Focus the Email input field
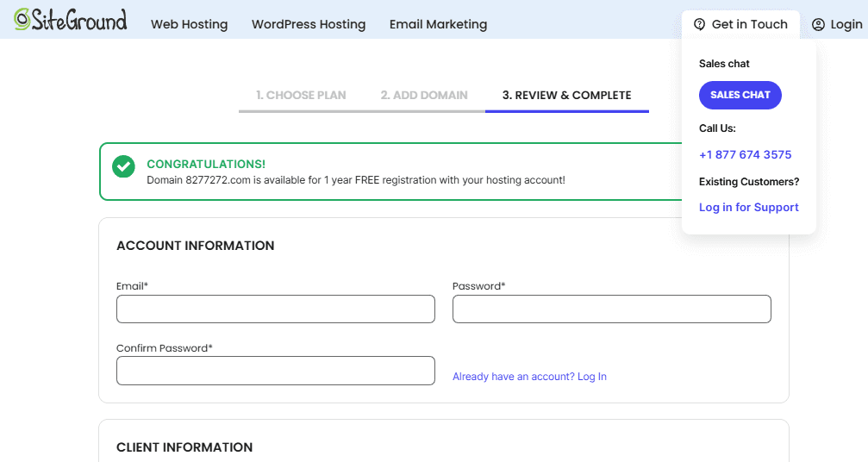Screen dimensions: 868x462 coord(275,309)
